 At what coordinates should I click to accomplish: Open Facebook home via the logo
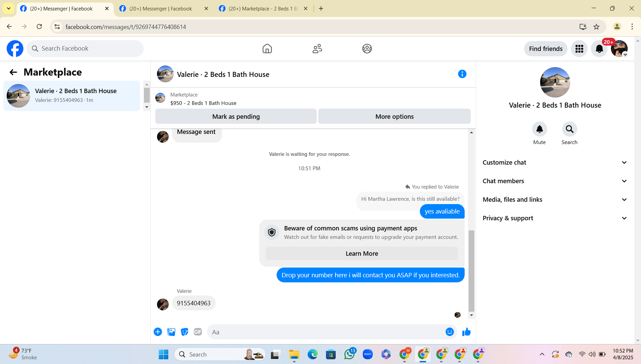click(x=15, y=49)
